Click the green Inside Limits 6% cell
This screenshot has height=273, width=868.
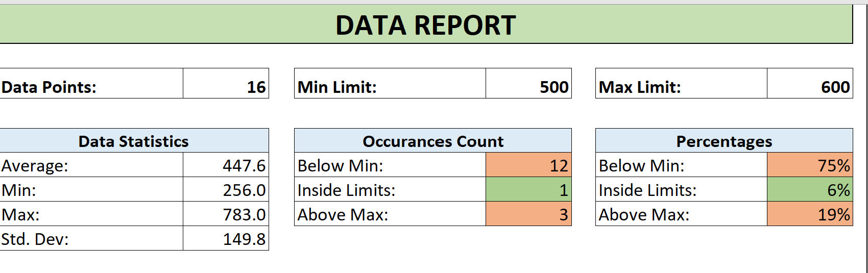tap(809, 190)
